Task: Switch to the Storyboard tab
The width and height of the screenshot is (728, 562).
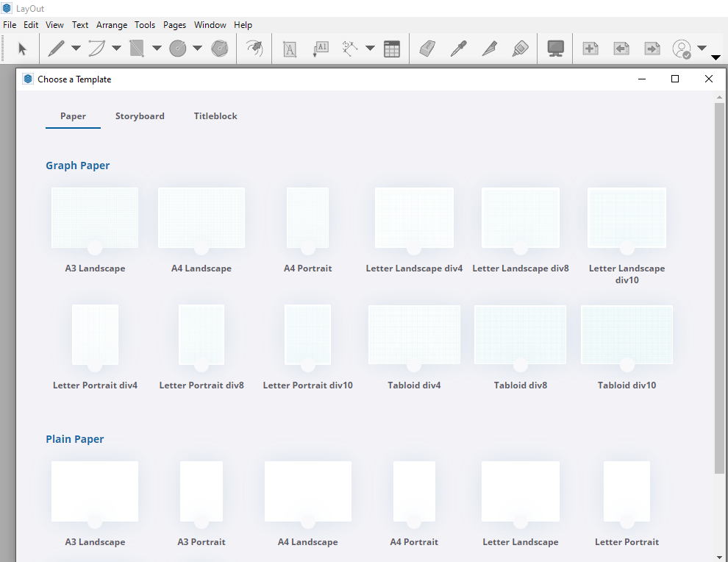Action: tap(140, 116)
